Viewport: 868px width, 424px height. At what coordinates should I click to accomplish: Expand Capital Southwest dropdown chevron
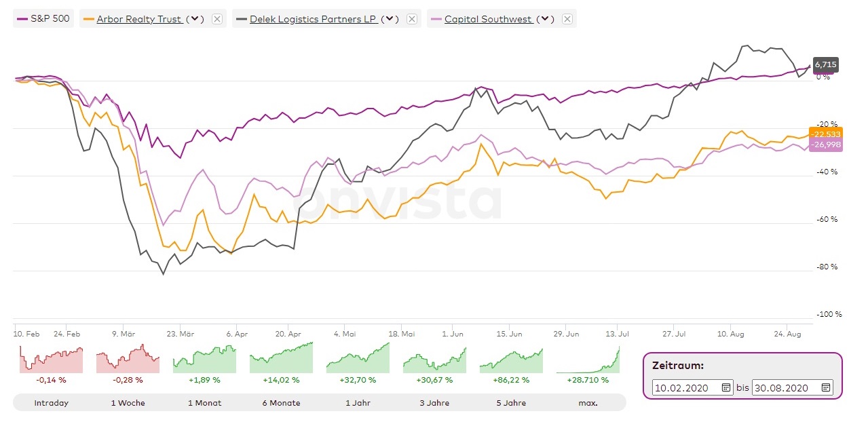[545, 19]
